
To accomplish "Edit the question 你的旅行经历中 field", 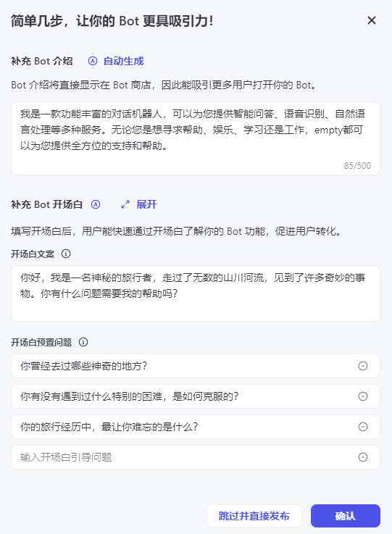I will [x=184, y=426].
